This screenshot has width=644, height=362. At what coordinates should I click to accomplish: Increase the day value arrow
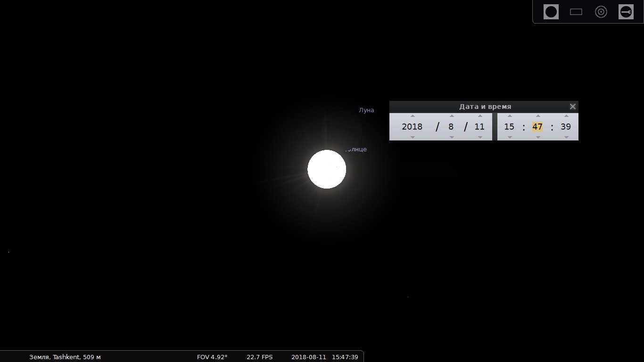pos(480,116)
